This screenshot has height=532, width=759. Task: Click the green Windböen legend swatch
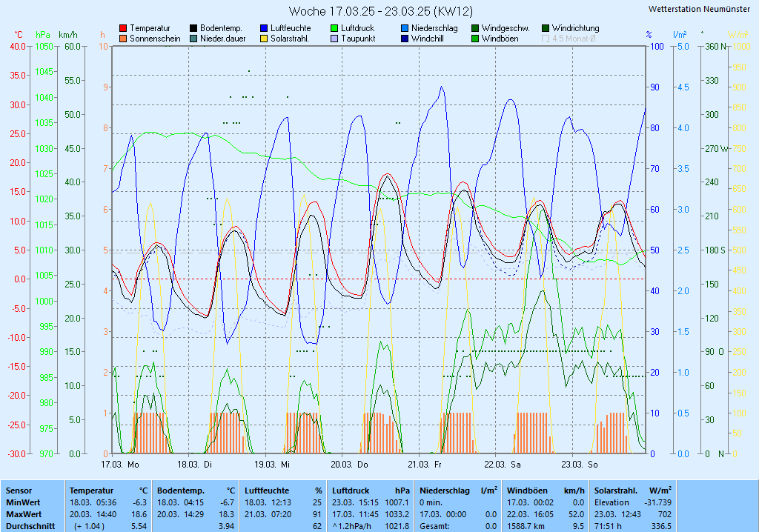[475, 39]
